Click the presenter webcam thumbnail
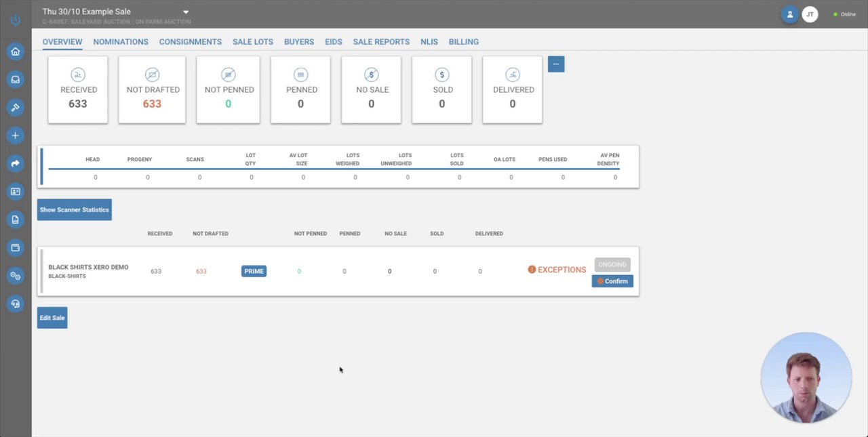This screenshot has width=868, height=437. (x=806, y=377)
